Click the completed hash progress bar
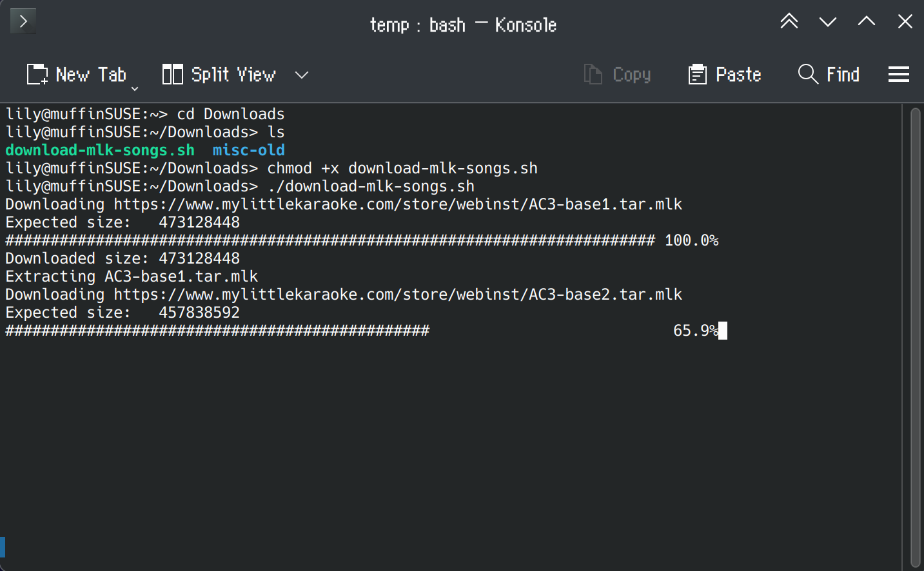 coord(330,240)
